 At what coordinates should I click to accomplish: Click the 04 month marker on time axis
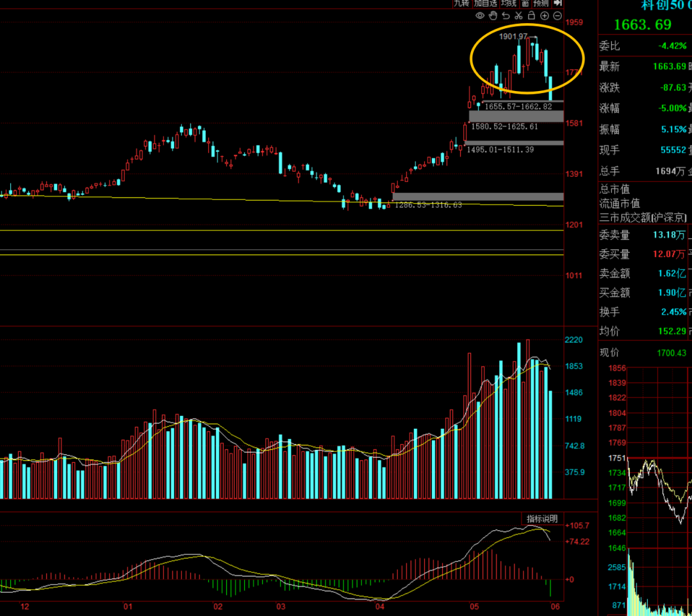(x=380, y=606)
